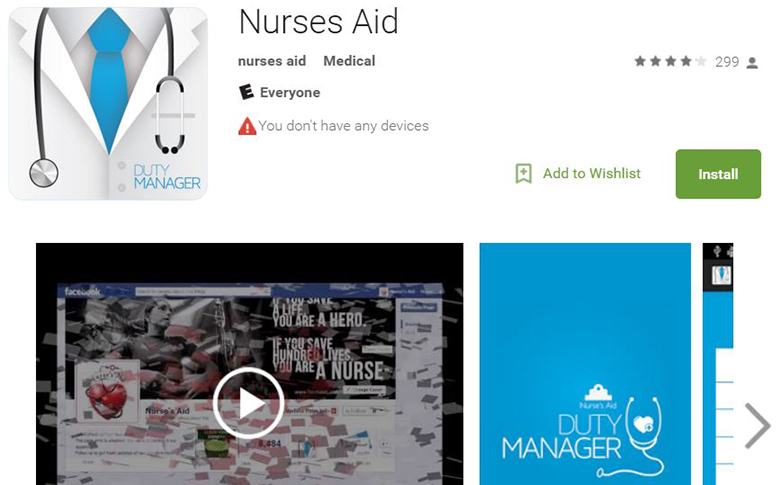Open the Add to Wishlist link
The height and width of the screenshot is (485, 781).
coord(592,173)
